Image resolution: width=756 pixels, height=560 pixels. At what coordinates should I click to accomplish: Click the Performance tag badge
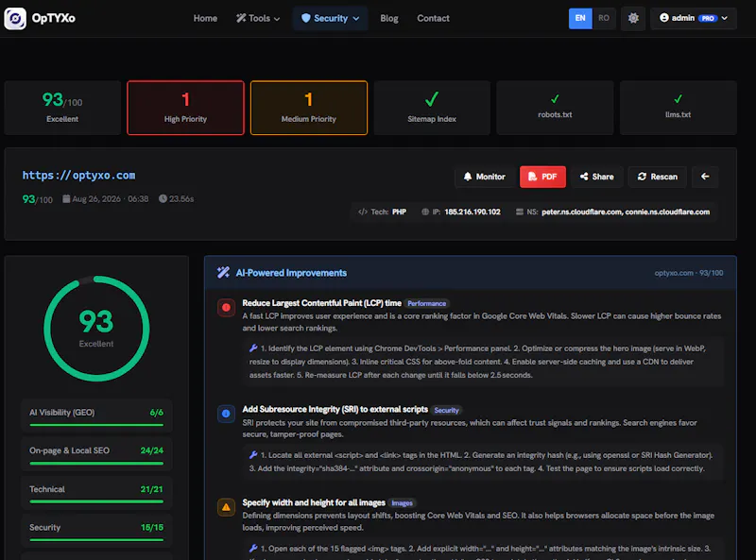pos(427,304)
